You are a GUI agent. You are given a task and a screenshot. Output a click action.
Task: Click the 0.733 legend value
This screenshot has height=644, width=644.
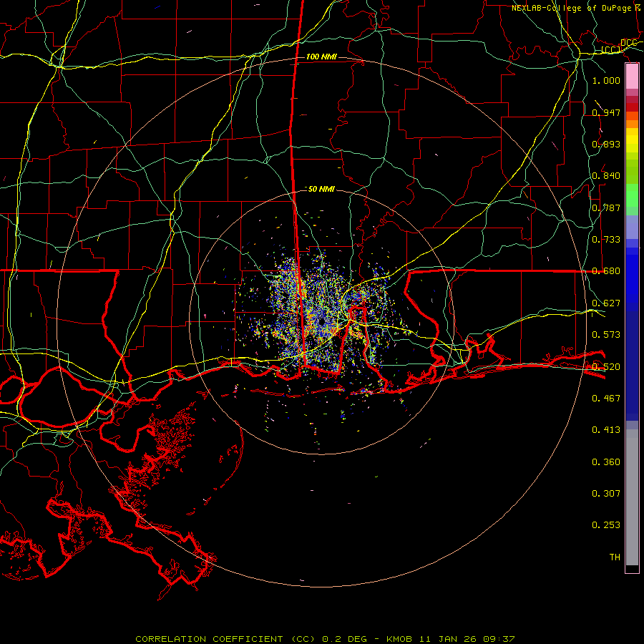[x=606, y=240]
